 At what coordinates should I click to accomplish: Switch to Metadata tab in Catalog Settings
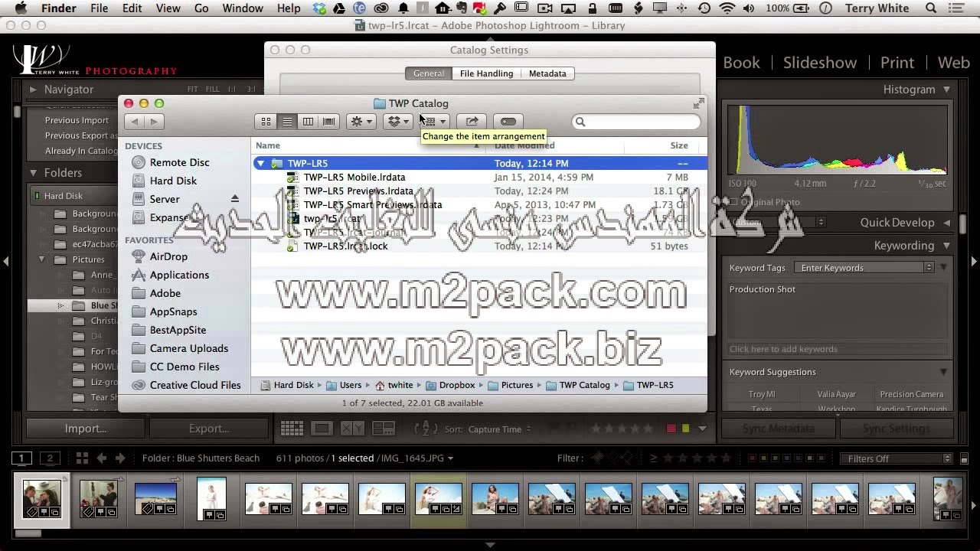tap(547, 73)
